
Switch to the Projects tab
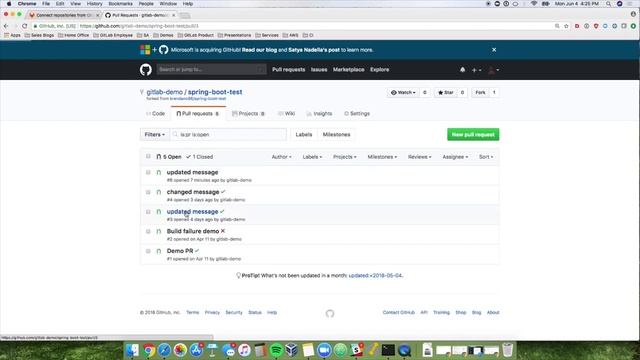click(x=248, y=113)
